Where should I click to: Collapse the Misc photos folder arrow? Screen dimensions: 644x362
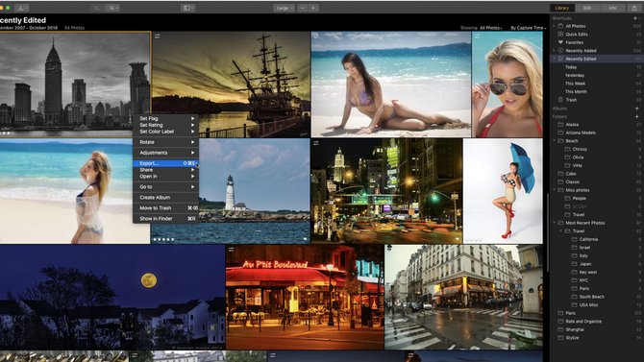[x=554, y=190]
